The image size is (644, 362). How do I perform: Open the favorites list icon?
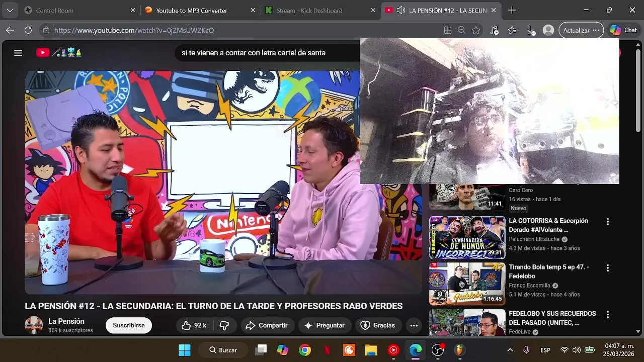coord(512,30)
